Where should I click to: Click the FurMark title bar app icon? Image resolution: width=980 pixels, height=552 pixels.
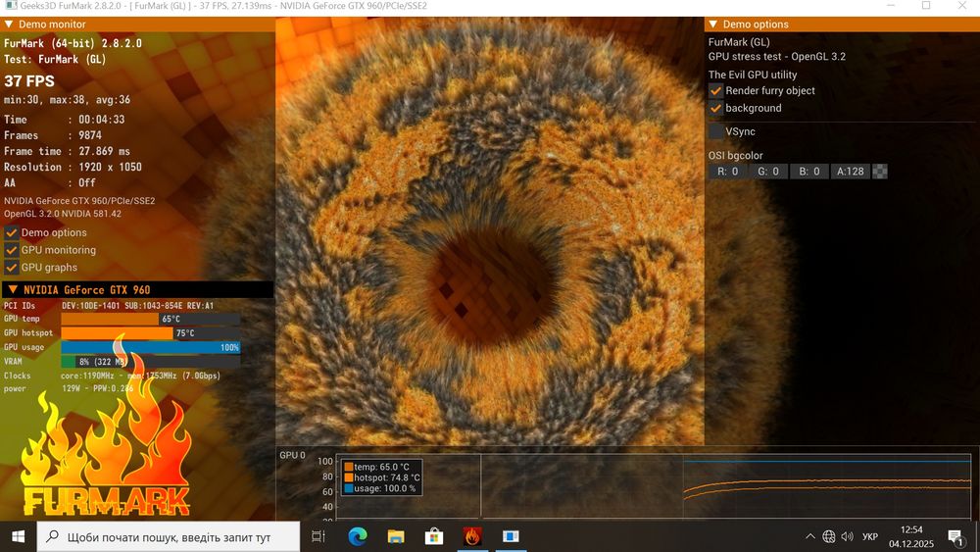point(11,6)
